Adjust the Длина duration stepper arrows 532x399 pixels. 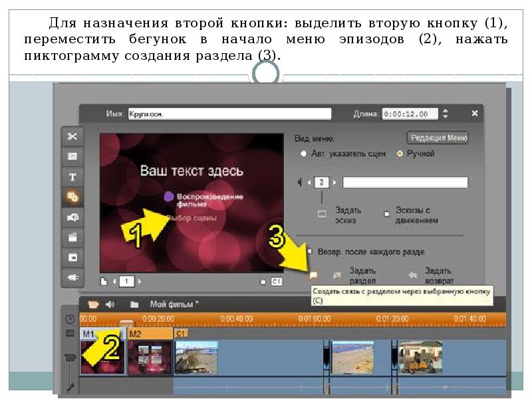point(446,114)
